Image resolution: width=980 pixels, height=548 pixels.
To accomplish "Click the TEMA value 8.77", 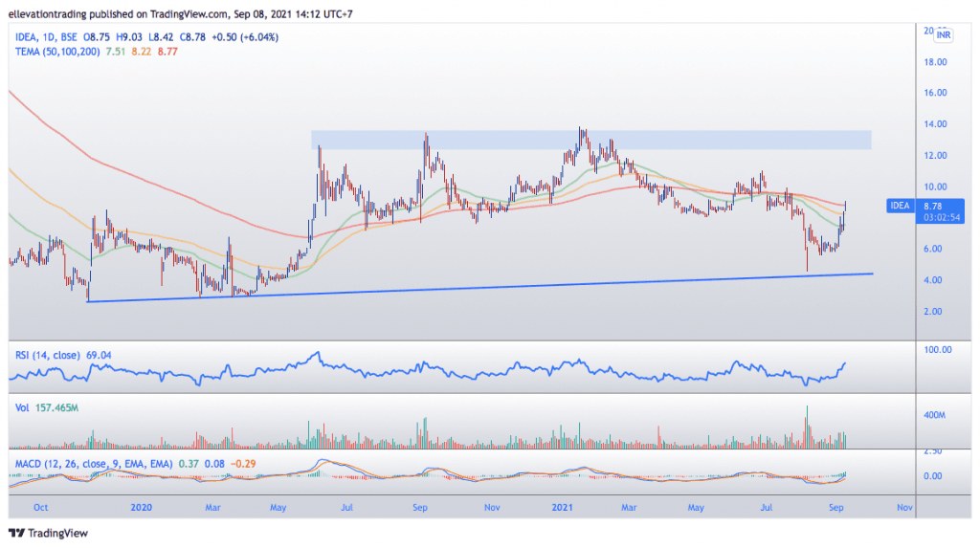I will click(x=167, y=52).
